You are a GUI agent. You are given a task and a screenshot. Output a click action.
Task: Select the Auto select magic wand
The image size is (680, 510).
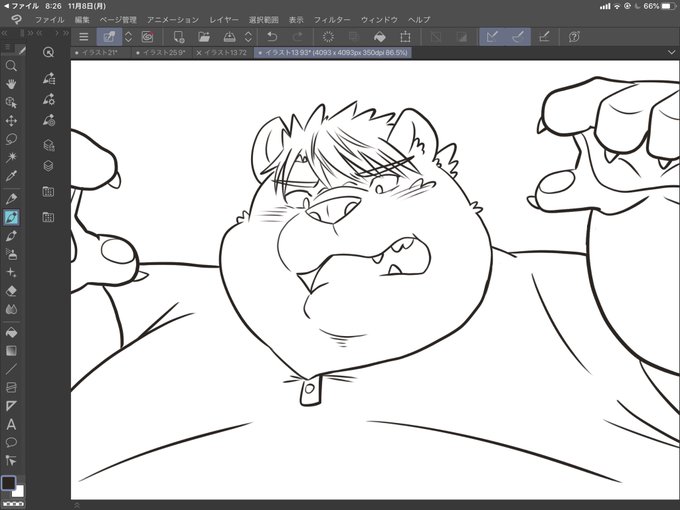pos(11,157)
